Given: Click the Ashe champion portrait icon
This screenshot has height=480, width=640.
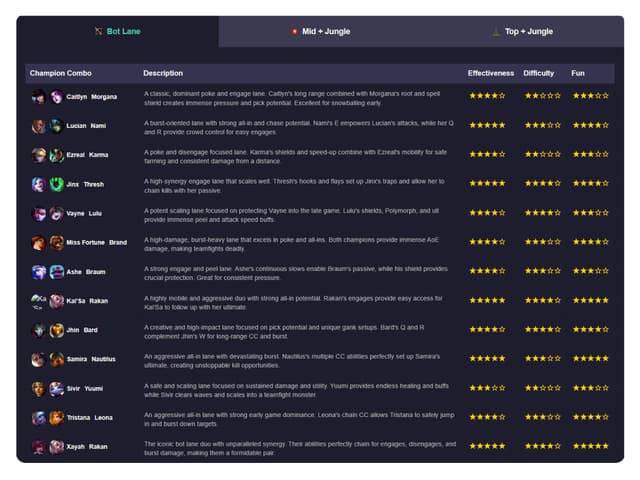Looking at the screenshot, I should (39, 272).
